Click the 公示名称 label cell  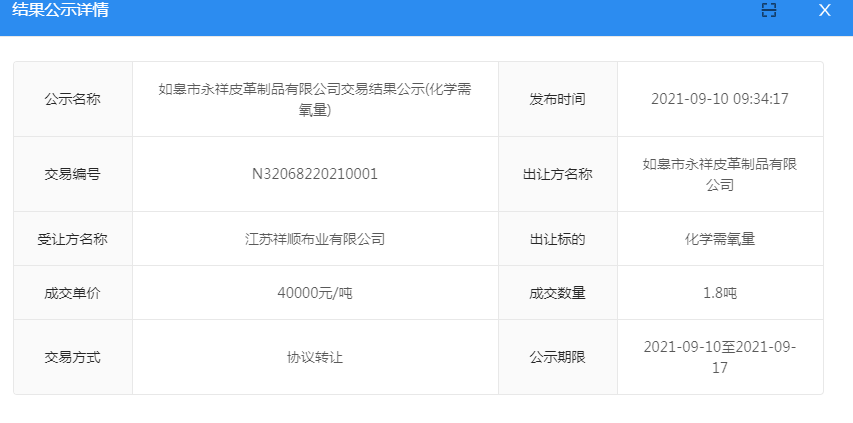coord(72,99)
